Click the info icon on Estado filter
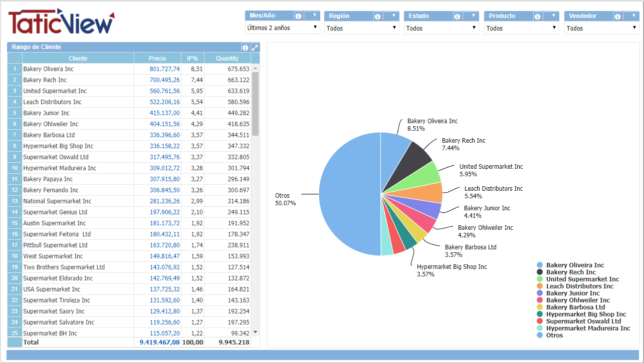 tap(457, 17)
